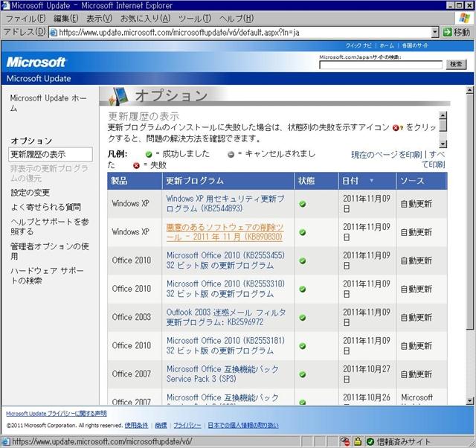Click the padlock security icon in the status bar
This screenshot has height=448, width=476.
click(358, 441)
